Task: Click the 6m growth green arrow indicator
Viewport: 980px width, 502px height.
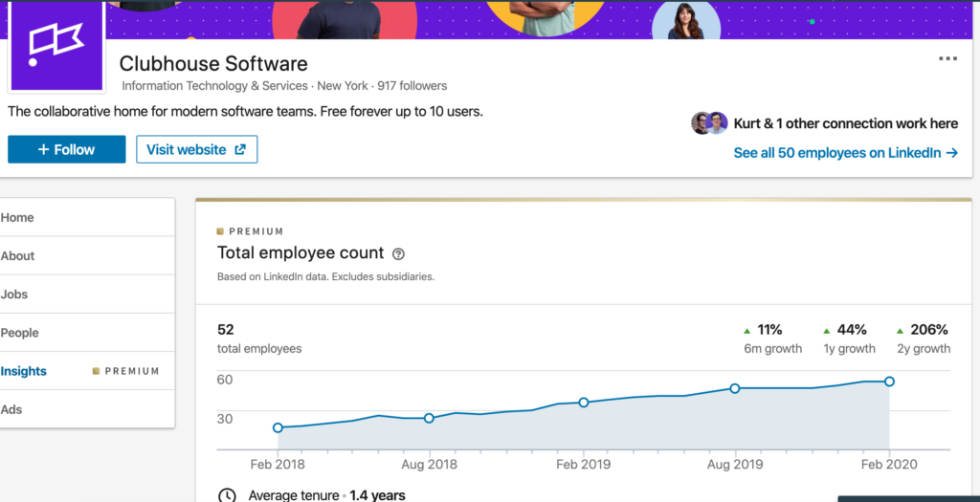Action: (748, 330)
